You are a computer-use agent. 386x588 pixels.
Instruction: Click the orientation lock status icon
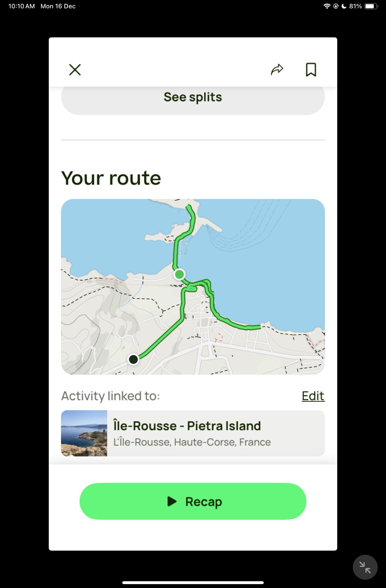pos(336,6)
